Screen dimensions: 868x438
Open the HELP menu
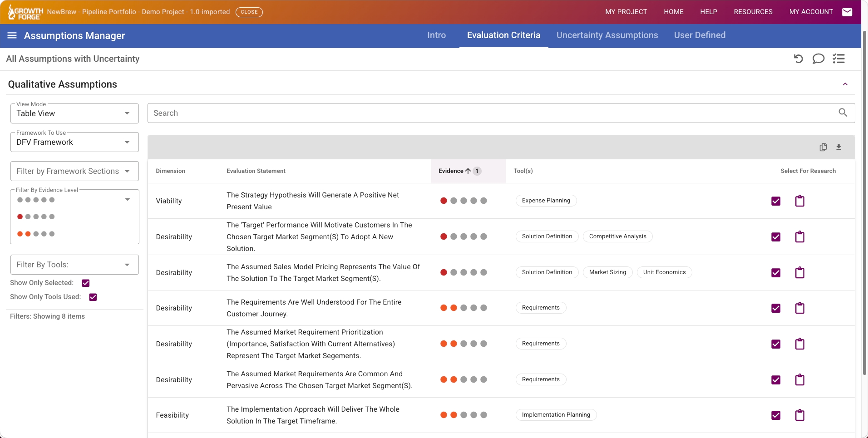(x=708, y=12)
